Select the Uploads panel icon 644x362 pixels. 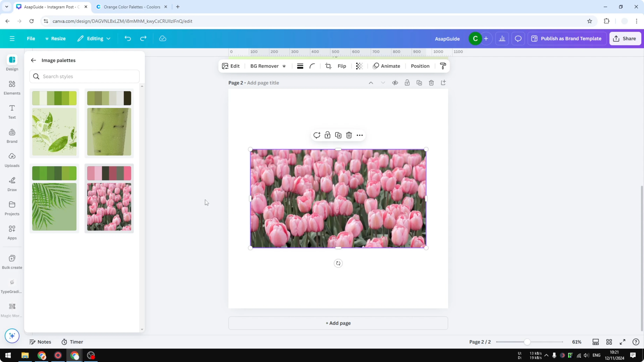pyautogui.click(x=12, y=160)
